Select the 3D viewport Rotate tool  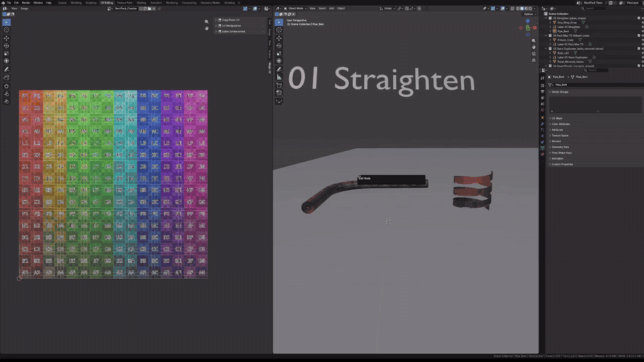[279, 46]
